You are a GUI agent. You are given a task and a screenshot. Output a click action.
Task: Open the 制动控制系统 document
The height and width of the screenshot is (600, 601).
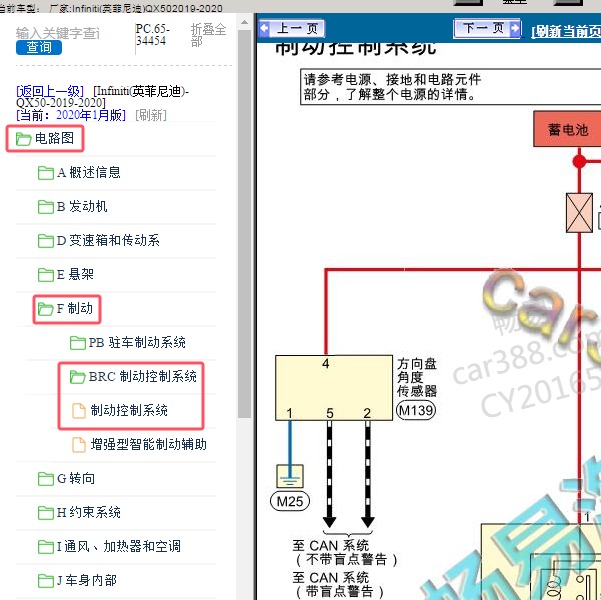129,411
